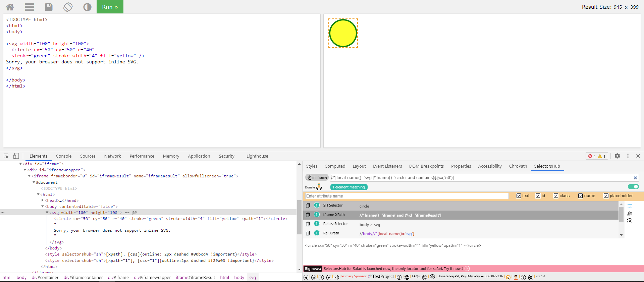Viewport: 644px width, 282px height.
Task: Uncheck the class attribute checkbox
Action: tap(556, 196)
